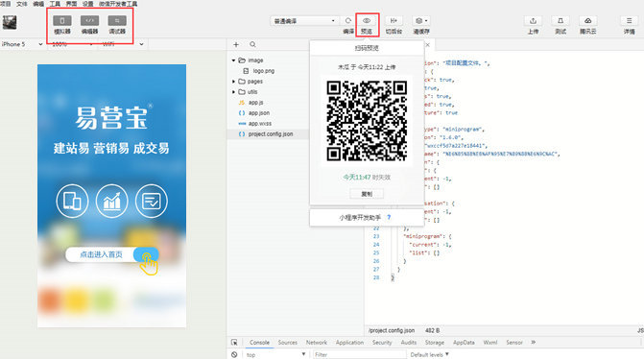Open the iPhone 5 device dropdown
This screenshot has width=644, height=359.
22,44
